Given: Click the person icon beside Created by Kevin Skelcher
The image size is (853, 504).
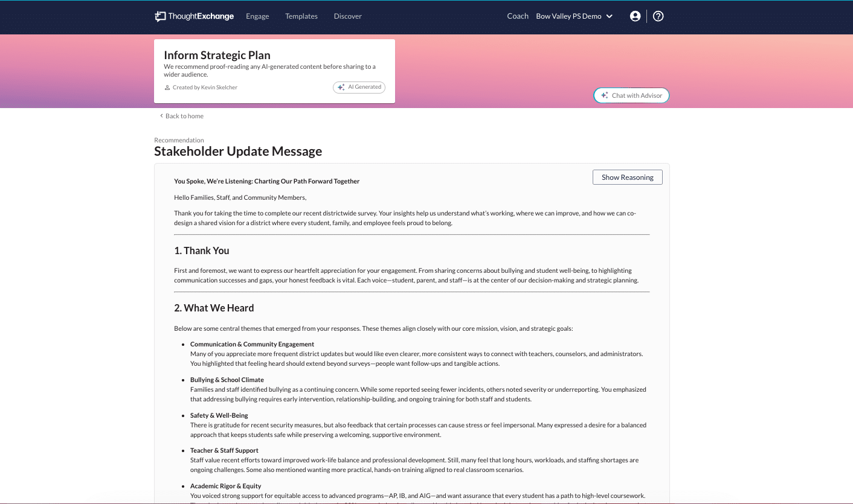Looking at the screenshot, I should point(167,88).
